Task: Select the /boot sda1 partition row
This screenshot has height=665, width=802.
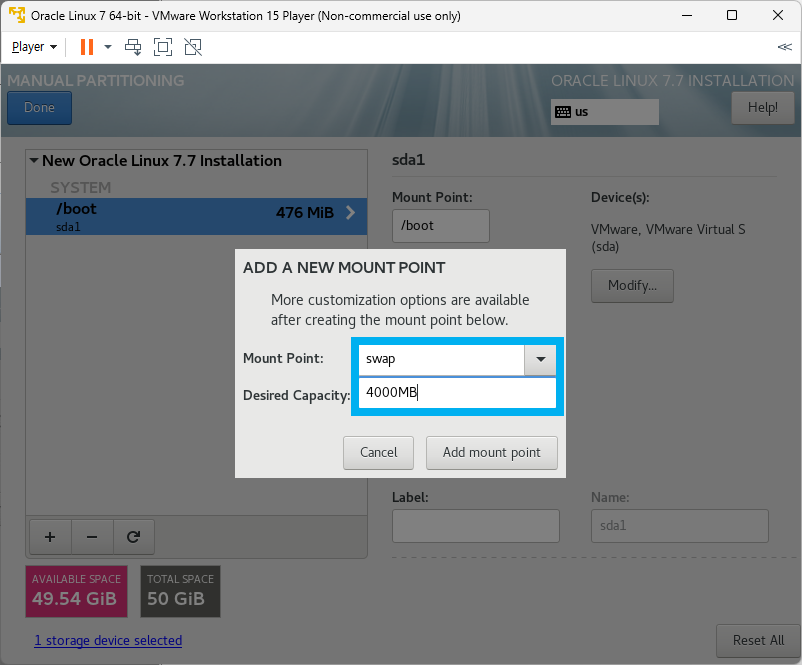Action: coord(196,216)
